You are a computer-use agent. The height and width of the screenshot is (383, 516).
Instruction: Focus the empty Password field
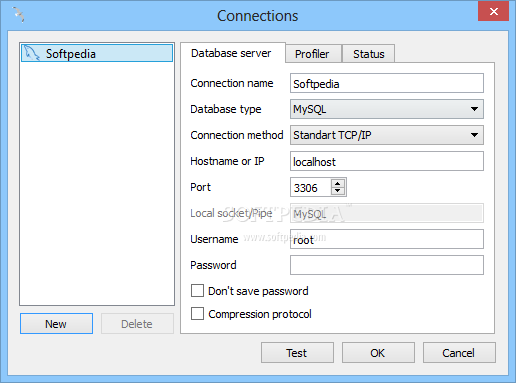click(387, 265)
